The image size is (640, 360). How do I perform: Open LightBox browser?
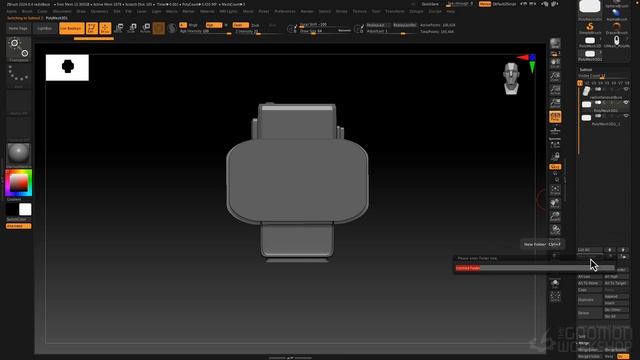(x=44, y=29)
